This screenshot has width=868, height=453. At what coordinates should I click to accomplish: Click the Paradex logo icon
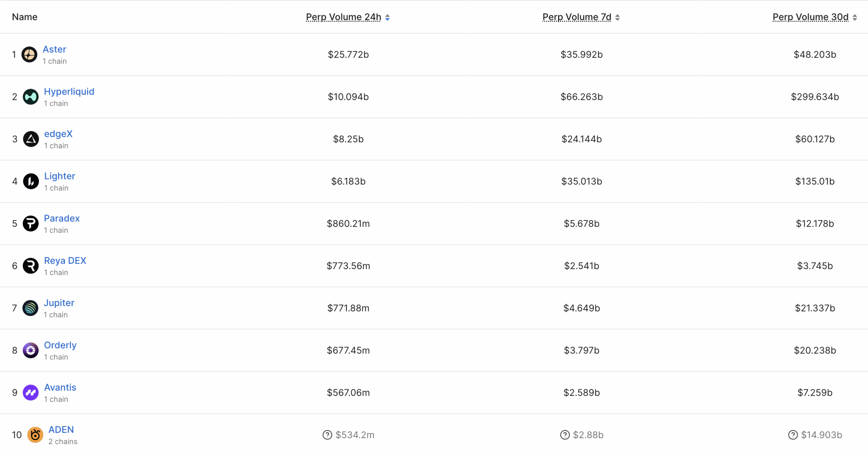(x=31, y=224)
